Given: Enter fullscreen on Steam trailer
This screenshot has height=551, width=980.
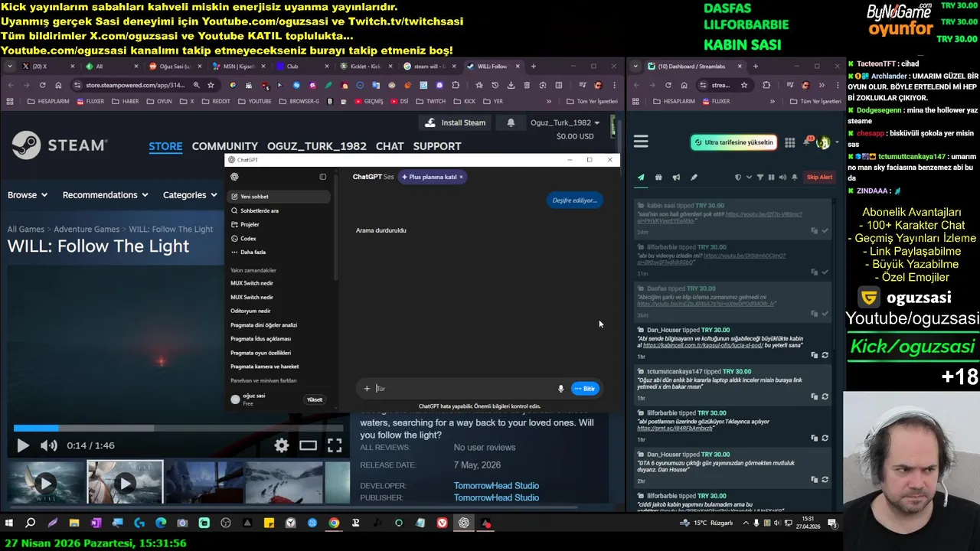Looking at the screenshot, I should coord(335,445).
